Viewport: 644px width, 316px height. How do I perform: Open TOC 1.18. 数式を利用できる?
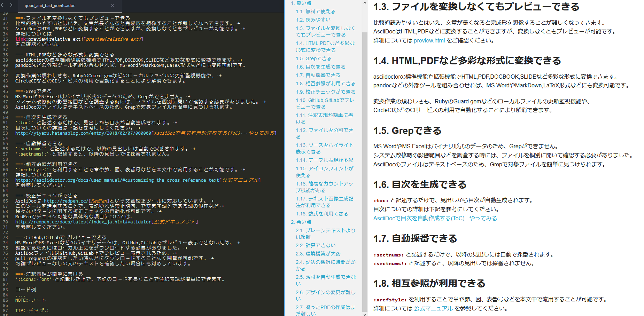point(322,214)
